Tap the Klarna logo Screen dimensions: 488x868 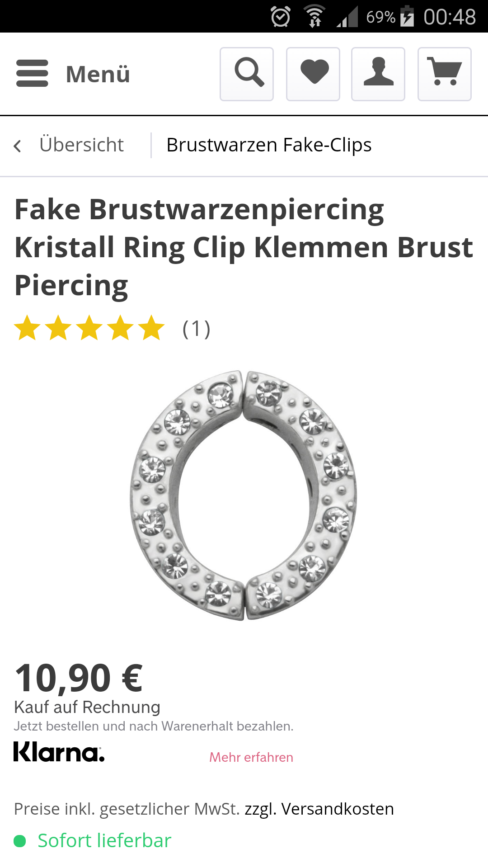[x=59, y=752]
